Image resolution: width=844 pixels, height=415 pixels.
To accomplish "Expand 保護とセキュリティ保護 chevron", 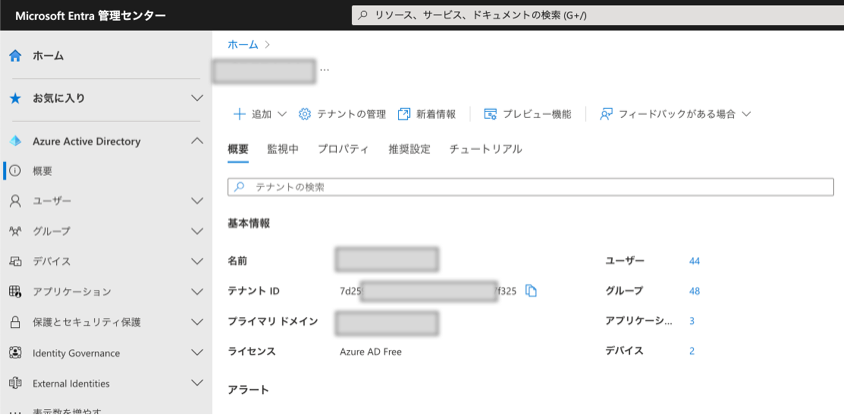I will pyautogui.click(x=198, y=322).
